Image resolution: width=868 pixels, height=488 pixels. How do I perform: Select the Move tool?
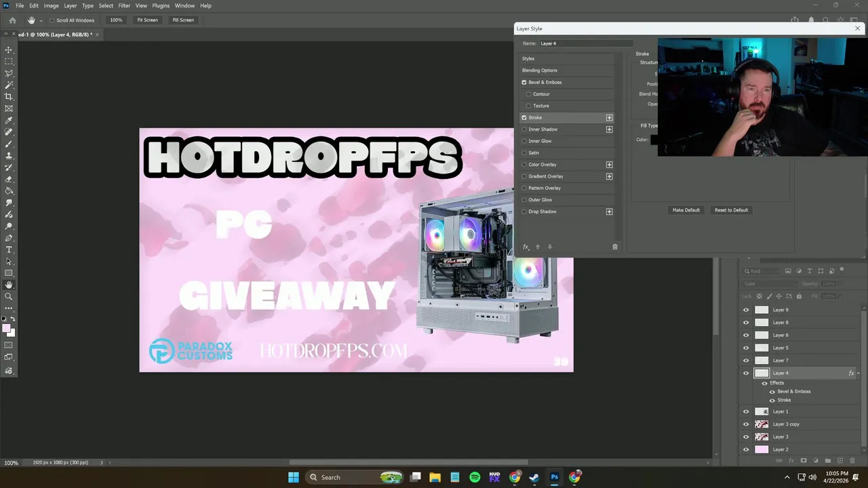tap(9, 50)
